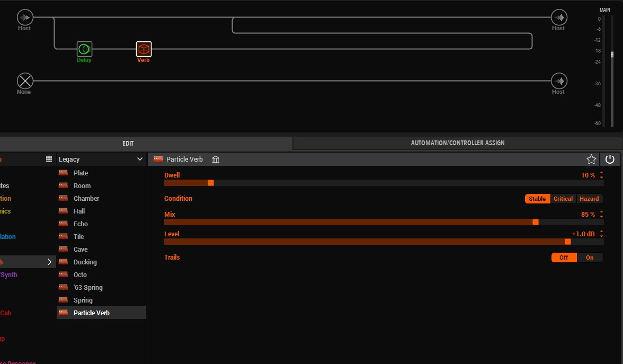
Task: Bypass the effect using power icon
Action: pos(610,159)
